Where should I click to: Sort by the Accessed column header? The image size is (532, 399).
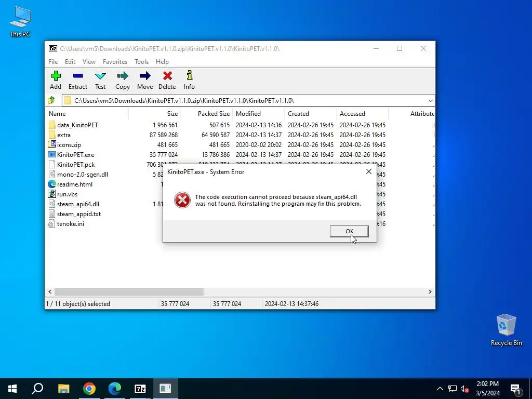coord(362,114)
